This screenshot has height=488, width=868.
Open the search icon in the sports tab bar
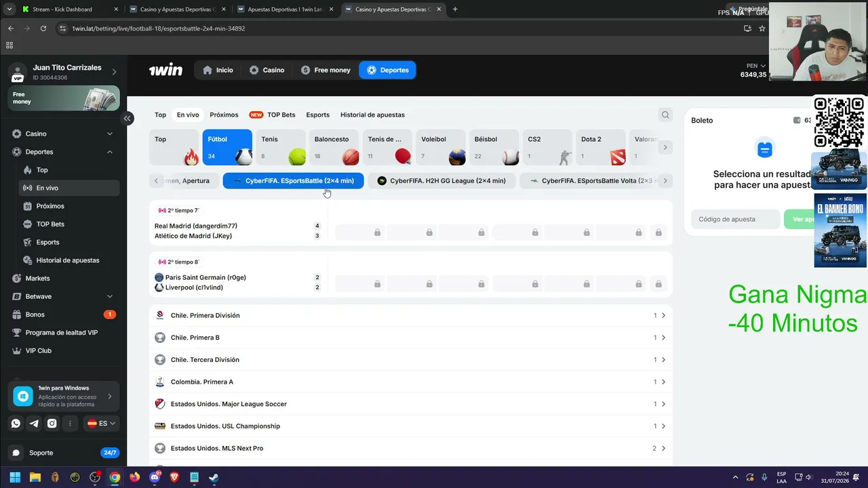coord(665,115)
